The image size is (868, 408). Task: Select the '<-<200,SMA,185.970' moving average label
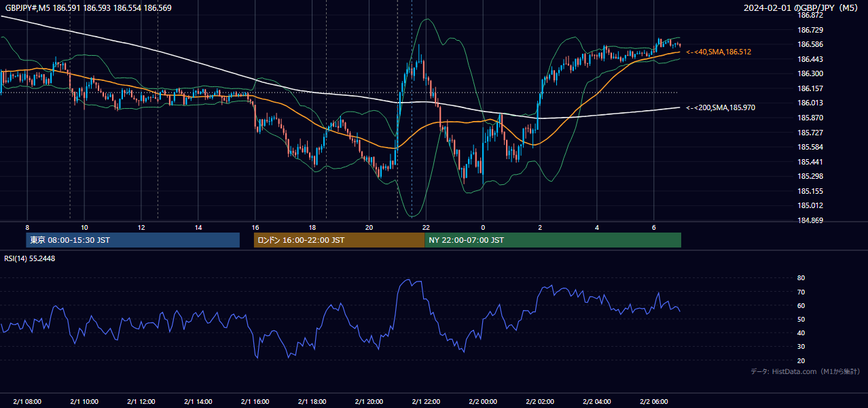pos(721,107)
